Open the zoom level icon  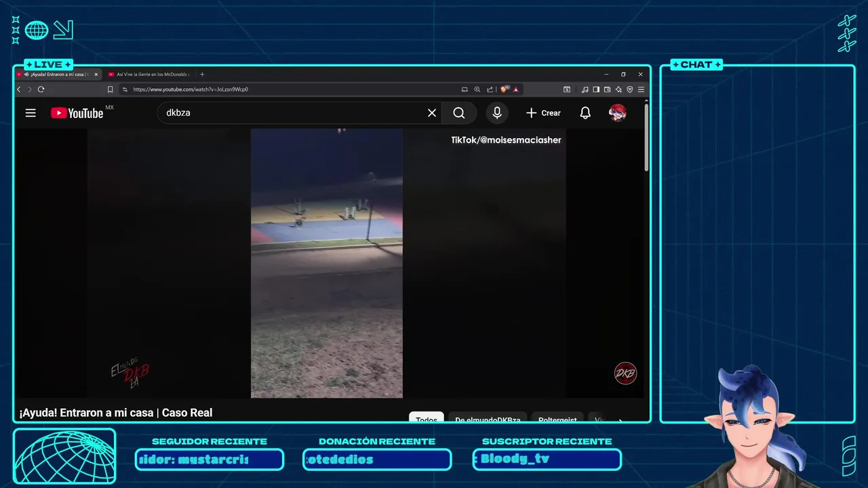(477, 89)
